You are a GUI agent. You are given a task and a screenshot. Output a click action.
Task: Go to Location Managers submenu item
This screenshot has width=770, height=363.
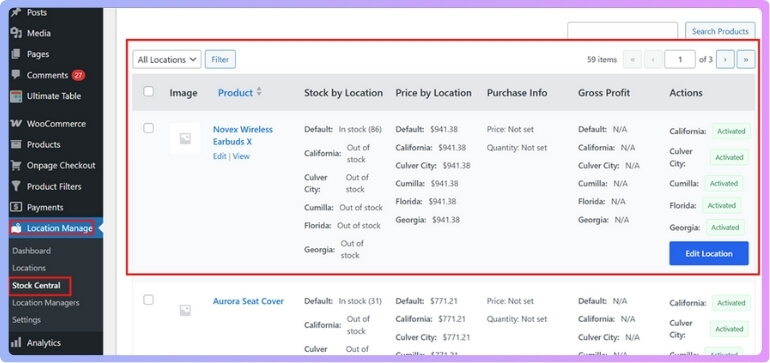pos(46,303)
